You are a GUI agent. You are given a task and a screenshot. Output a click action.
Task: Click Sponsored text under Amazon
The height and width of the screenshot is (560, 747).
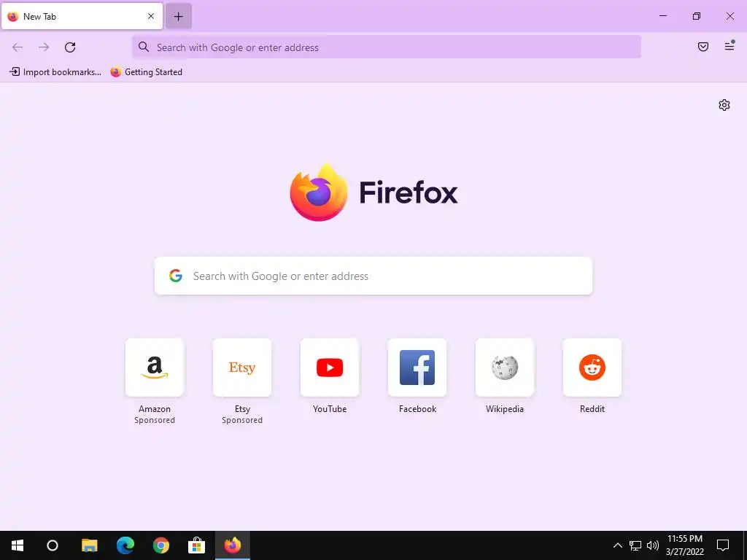[x=155, y=420]
